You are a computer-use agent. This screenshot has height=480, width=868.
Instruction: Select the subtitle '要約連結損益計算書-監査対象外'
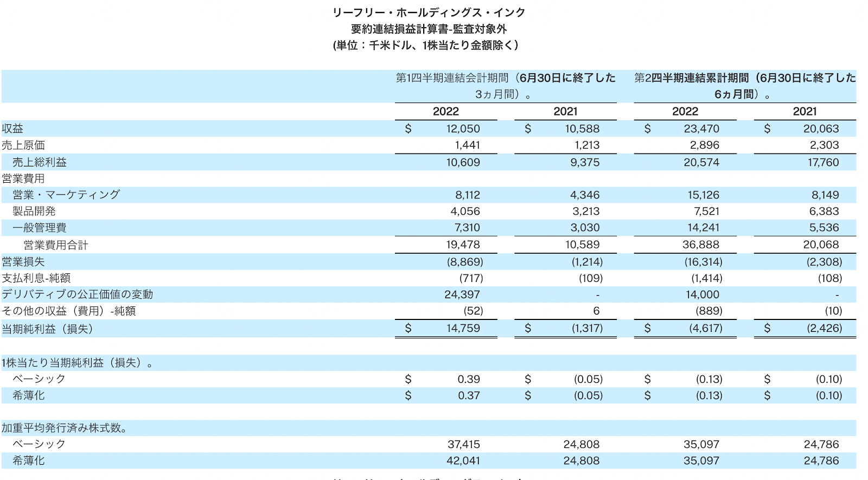[429, 29]
